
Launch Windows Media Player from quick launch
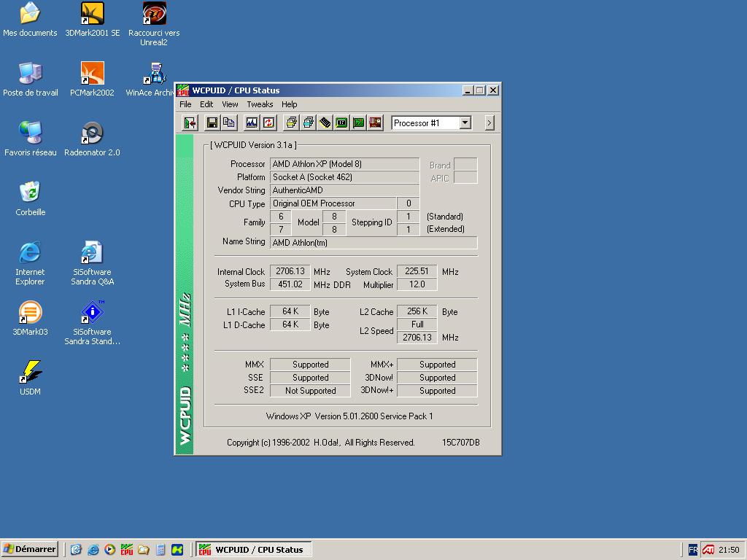point(109,550)
